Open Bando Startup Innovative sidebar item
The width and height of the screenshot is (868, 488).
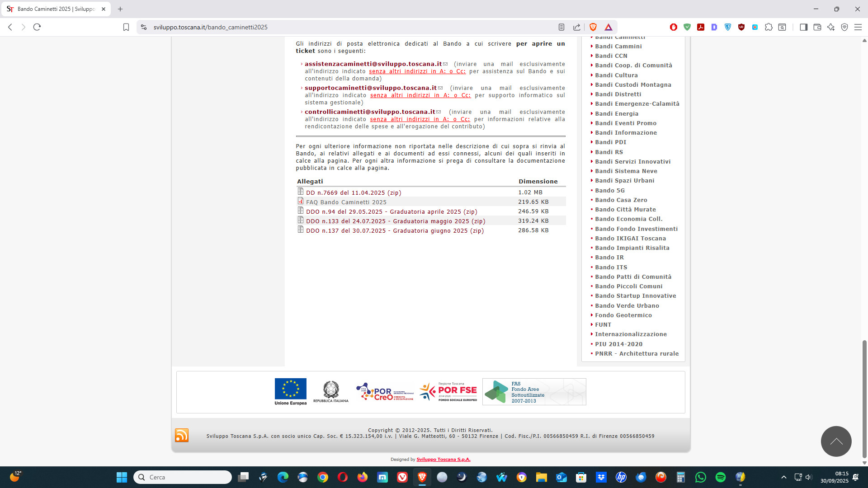[635, 296]
